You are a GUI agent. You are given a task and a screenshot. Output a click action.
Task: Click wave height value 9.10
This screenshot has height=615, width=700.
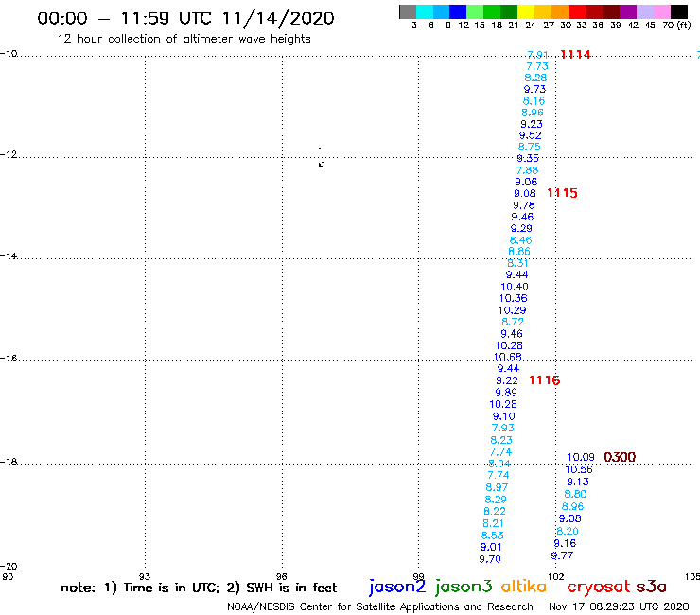[503, 416]
